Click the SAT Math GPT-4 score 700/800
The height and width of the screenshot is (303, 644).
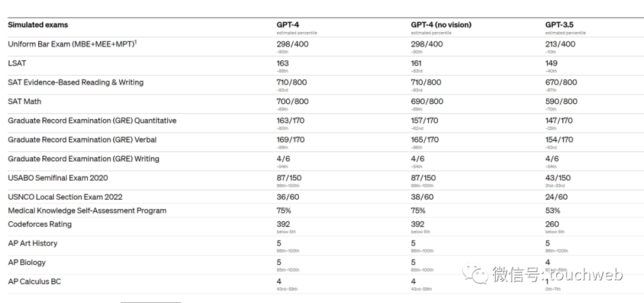[x=292, y=101]
